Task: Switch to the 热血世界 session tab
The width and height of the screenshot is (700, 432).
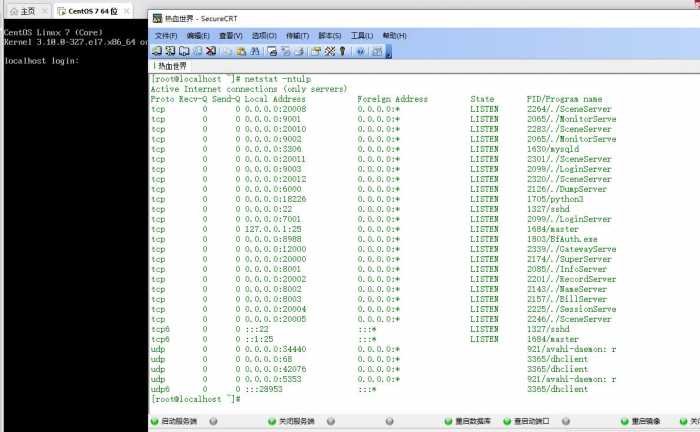Action: point(173,66)
